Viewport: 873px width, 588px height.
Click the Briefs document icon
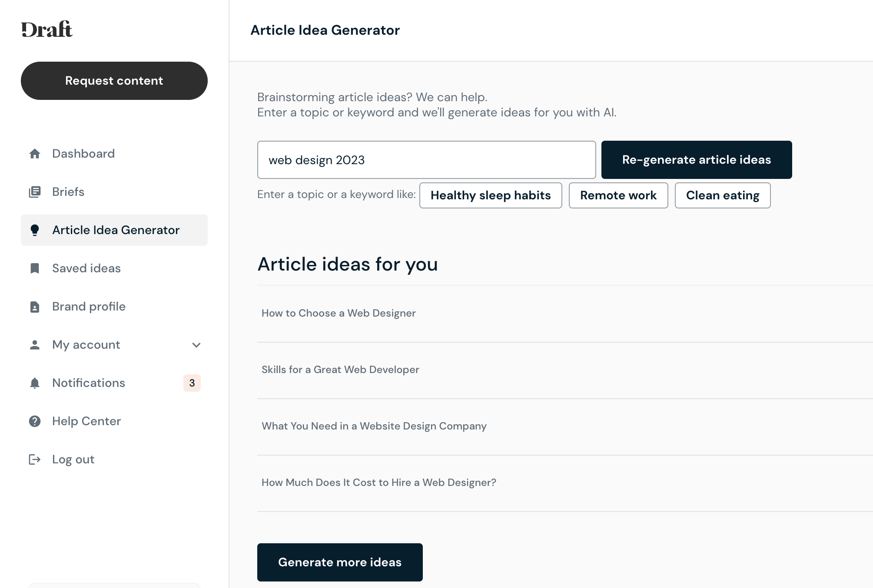pyautogui.click(x=35, y=192)
